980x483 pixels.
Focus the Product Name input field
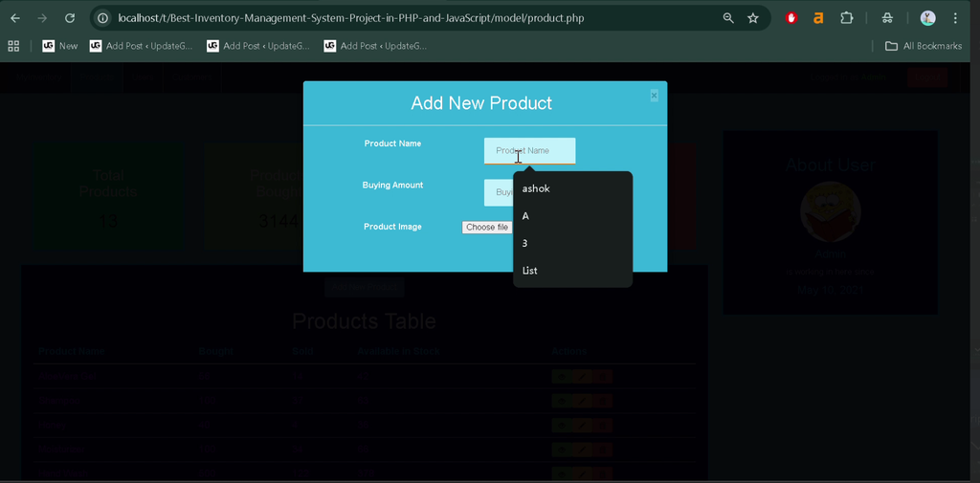tap(529, 150)
